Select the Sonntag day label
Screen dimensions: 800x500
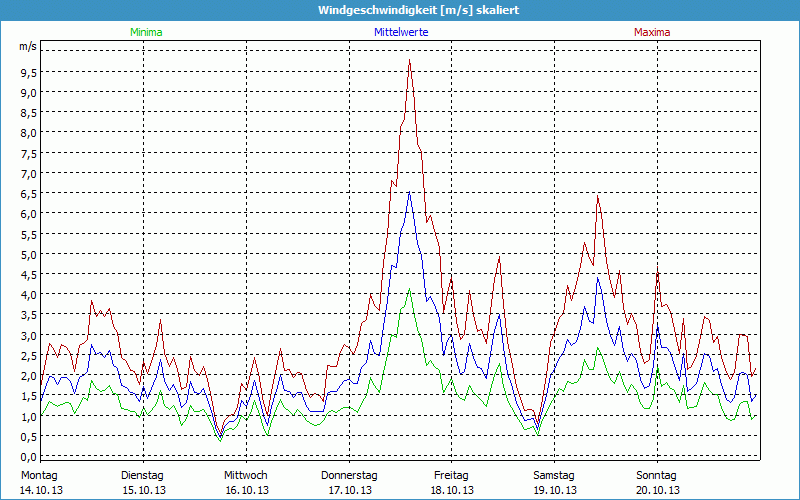(656, 475)
